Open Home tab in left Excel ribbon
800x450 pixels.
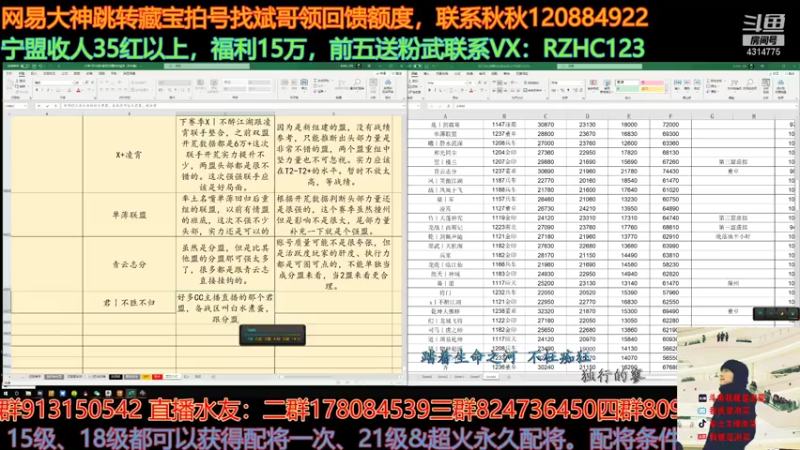pyautogui.click(x=21, y=74)
